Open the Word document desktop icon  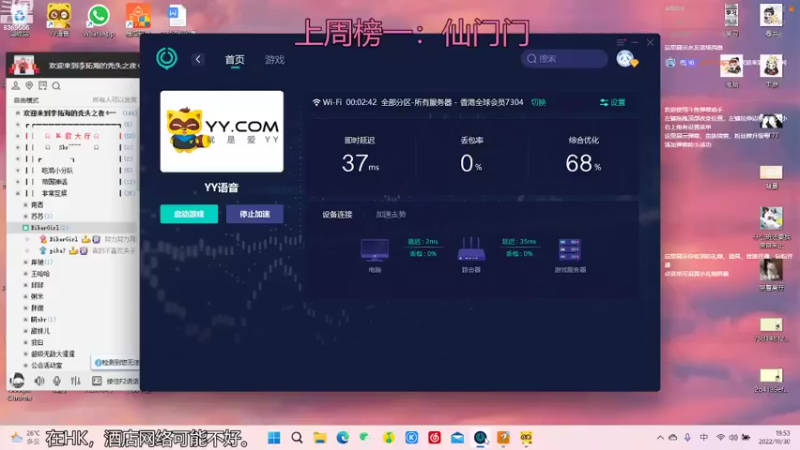click(177, 18)
